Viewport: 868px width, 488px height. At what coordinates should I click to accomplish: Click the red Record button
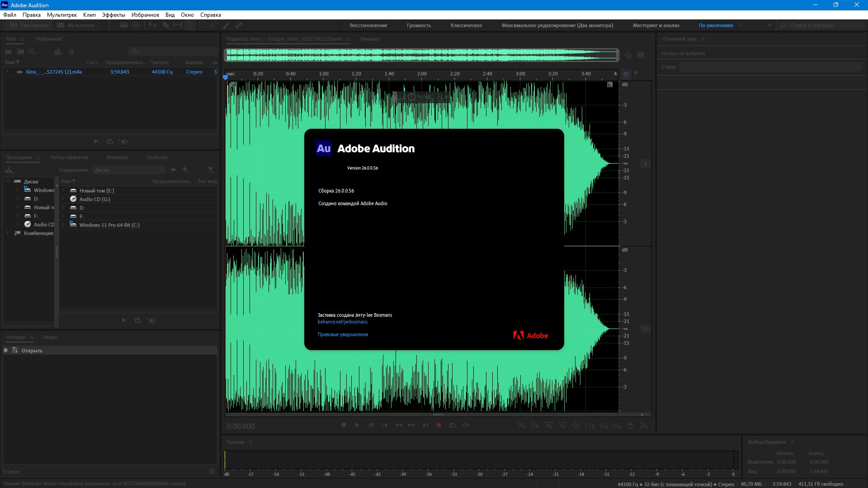click(439, 425)
